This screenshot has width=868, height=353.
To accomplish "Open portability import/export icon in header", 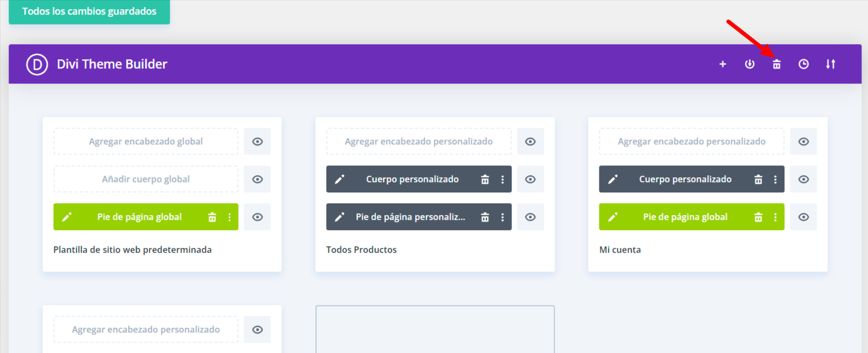I will pos(749,64).
